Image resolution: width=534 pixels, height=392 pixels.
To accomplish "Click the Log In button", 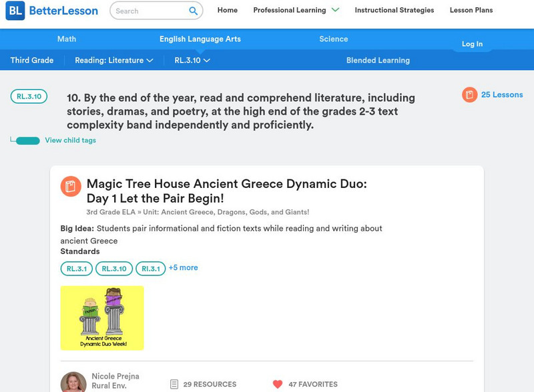I will (x=473, y=44).
